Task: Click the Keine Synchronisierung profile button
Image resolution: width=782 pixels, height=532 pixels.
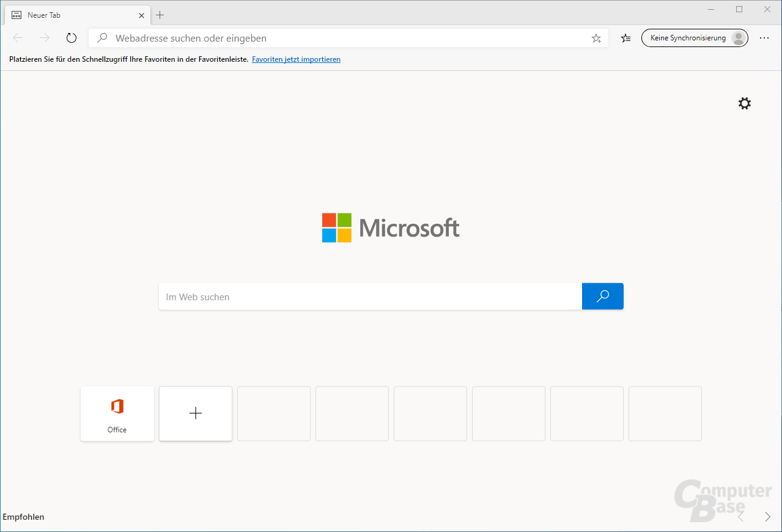Action: (x=694, y=38)
